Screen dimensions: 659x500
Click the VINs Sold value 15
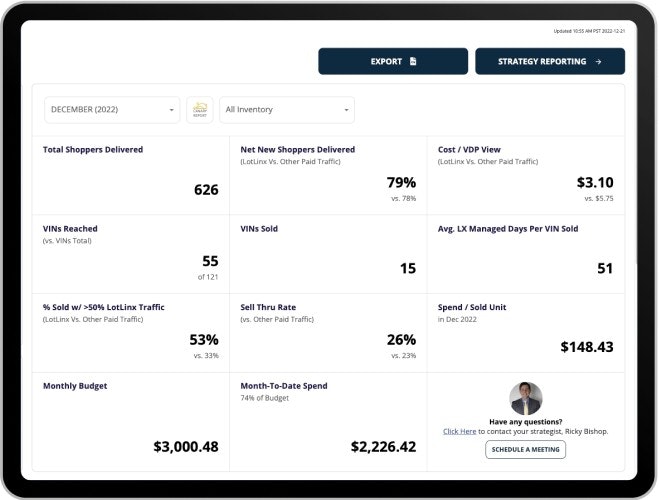click(x=408, y=268)
